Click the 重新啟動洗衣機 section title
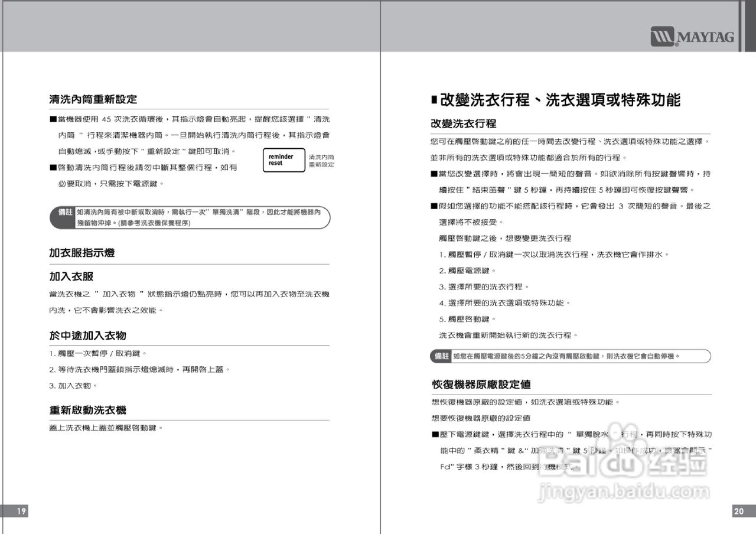Image resolution: width=756 pixels, height=534 pixels. (86, 411)
